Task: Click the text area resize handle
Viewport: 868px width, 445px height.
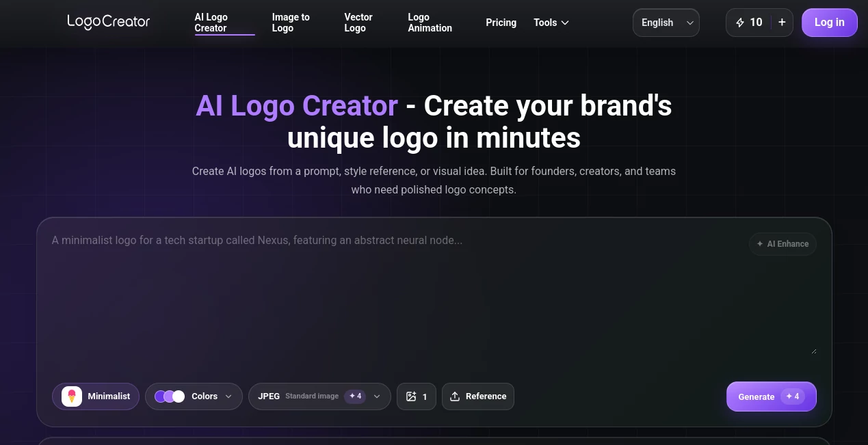Action: click(x=813, y=351)
